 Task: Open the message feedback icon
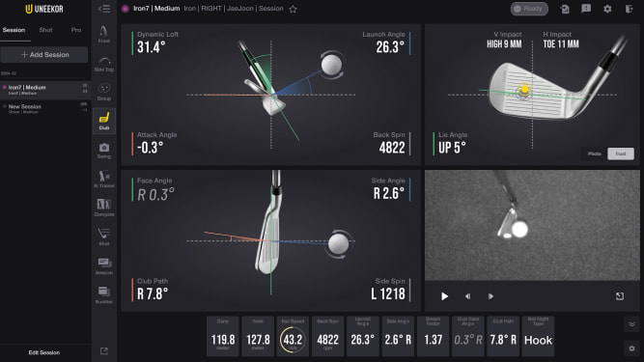point(586,9)
